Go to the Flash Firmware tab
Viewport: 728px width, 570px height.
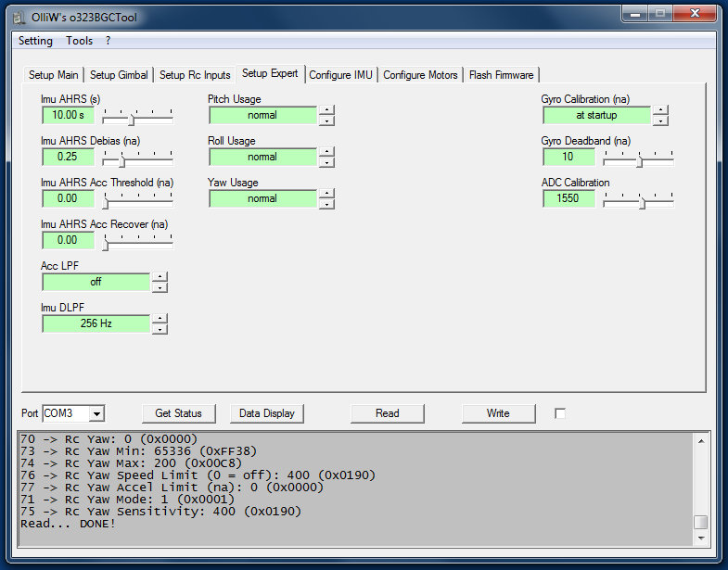tap(501, 75)
